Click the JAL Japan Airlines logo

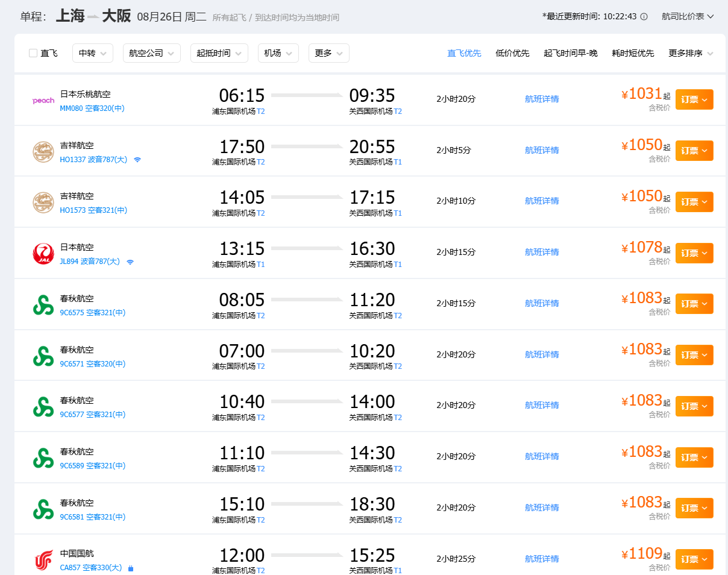point(43,254)
